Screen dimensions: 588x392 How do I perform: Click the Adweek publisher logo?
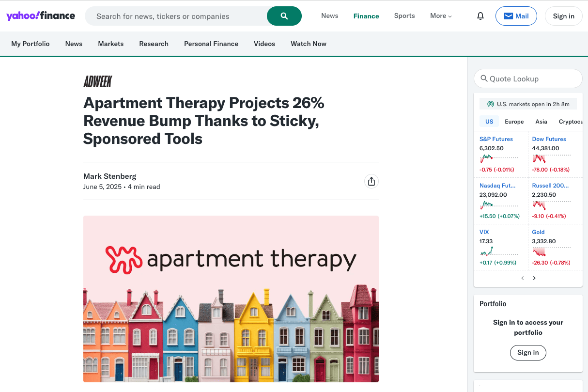pos(97,82)
